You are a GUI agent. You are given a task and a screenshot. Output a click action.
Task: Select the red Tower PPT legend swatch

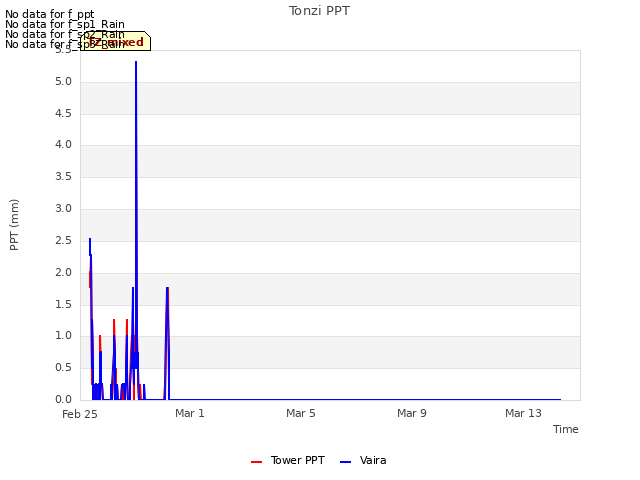pyautogui.click(x=256, y=462)
